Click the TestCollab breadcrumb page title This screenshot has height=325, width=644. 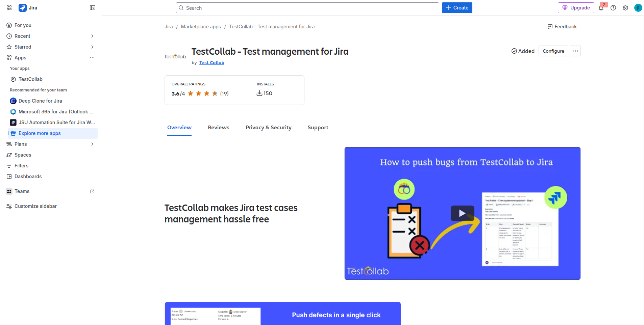pyautogui.click(x=272, y=27)
